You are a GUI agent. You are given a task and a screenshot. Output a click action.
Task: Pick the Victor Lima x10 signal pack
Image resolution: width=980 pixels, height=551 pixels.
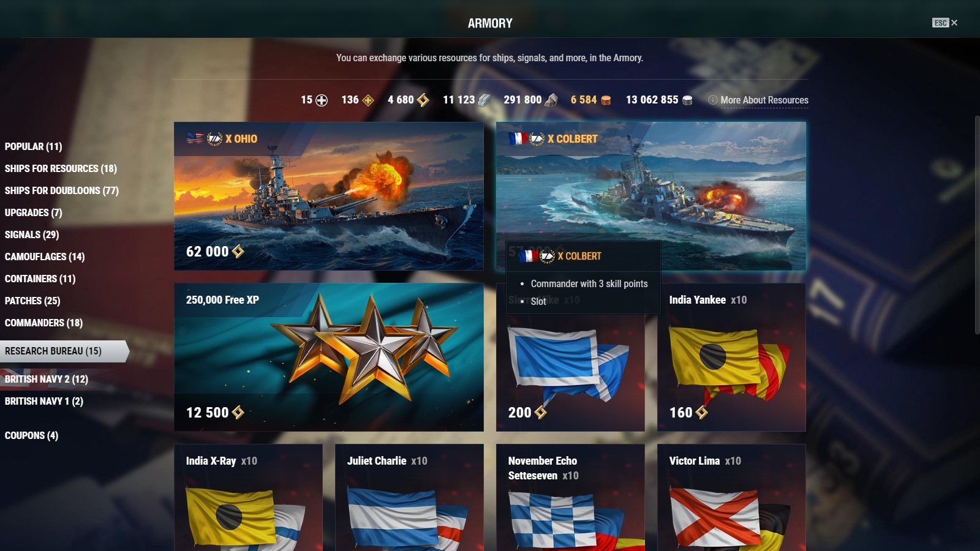pos(731,497)
